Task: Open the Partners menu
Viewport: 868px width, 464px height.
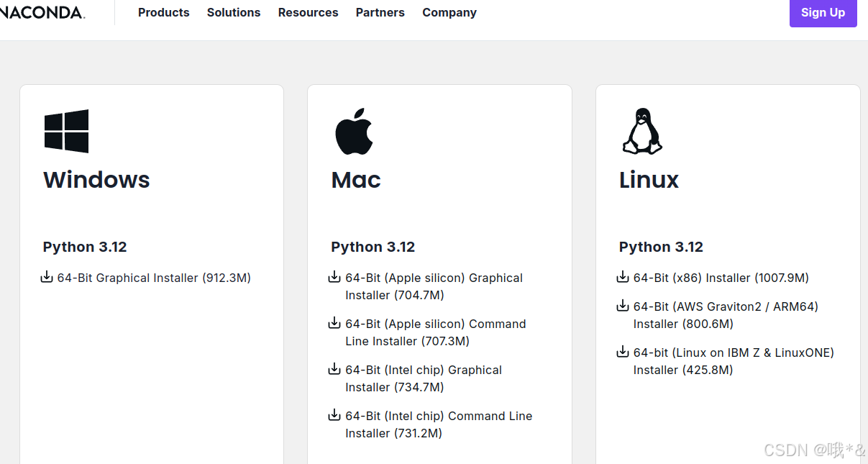Action: (x=380, y=12)
